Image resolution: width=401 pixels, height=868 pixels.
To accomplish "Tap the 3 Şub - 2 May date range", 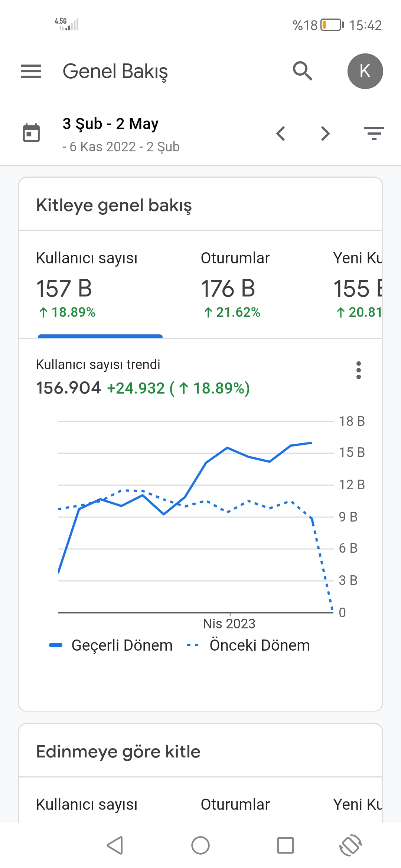I will (x=111, y=124).
